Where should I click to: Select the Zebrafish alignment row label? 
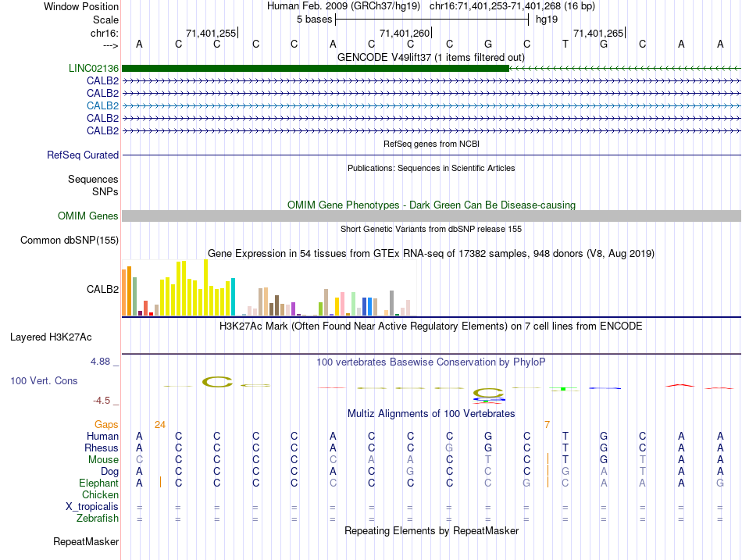98,519
